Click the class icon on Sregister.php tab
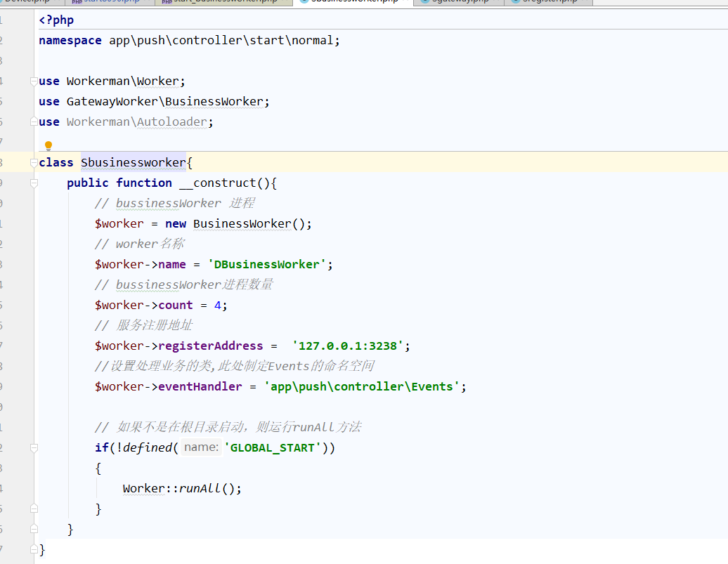 (515, 1)
